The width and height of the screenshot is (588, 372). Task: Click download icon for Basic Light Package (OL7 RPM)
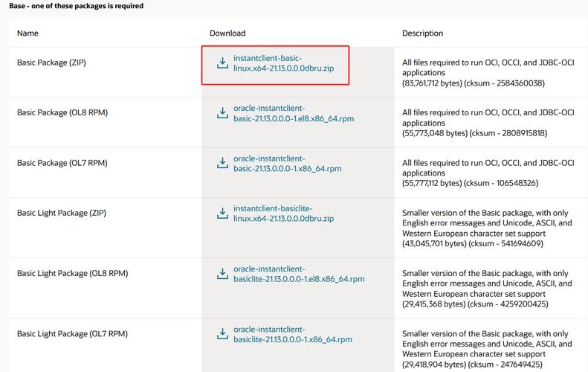[x=222, y=334]
